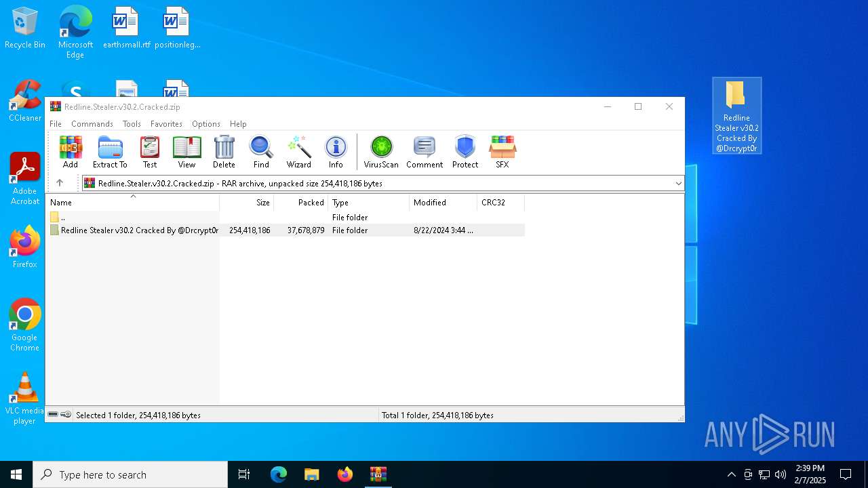This screenshot has width=868, height=488.
Task: Launch the Wizard tool
Action: 298,152
